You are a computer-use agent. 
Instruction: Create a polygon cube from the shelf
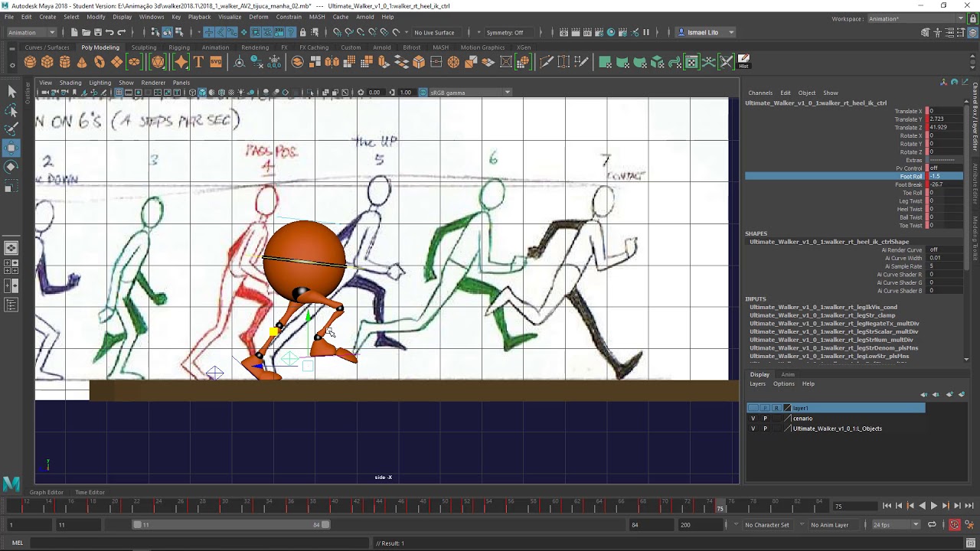point(47,62)
